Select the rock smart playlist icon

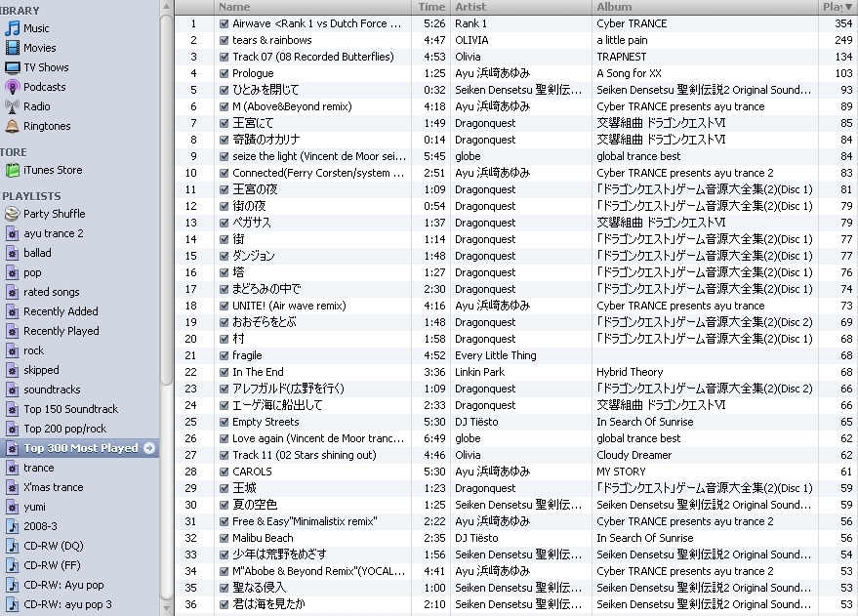coord(12,350)
